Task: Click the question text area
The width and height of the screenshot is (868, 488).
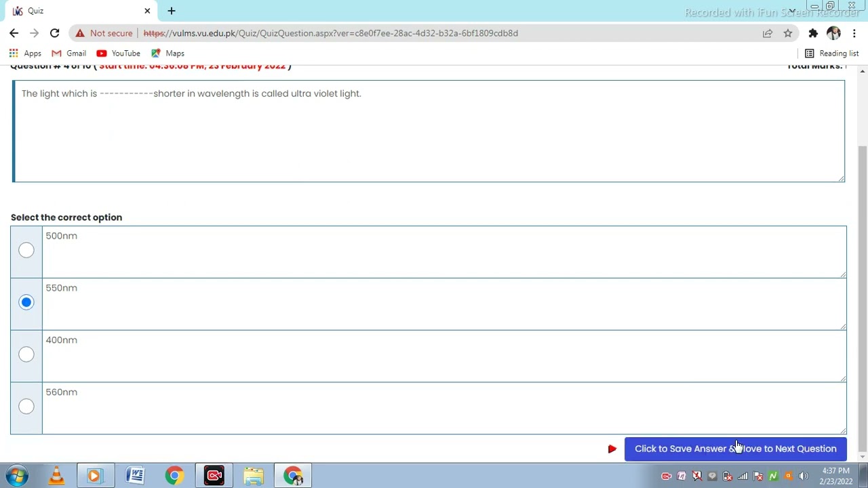Action: point(429,131)
